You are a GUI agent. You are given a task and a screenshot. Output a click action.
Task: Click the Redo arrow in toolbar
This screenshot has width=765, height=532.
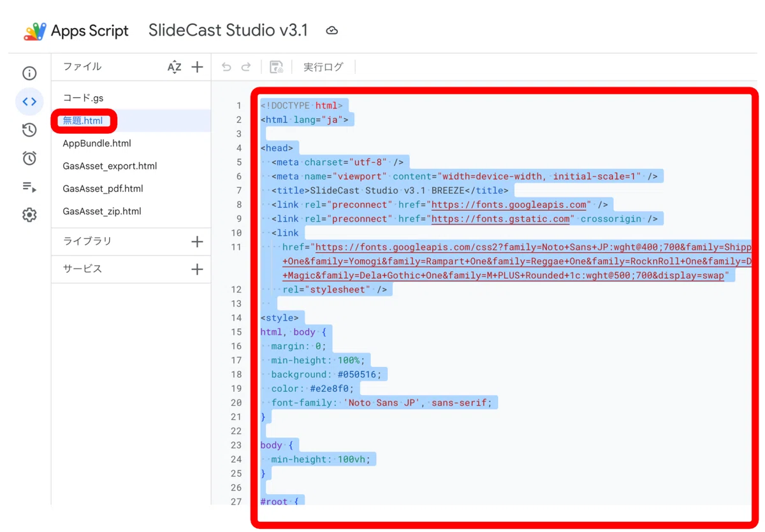[x=246, y=67]
